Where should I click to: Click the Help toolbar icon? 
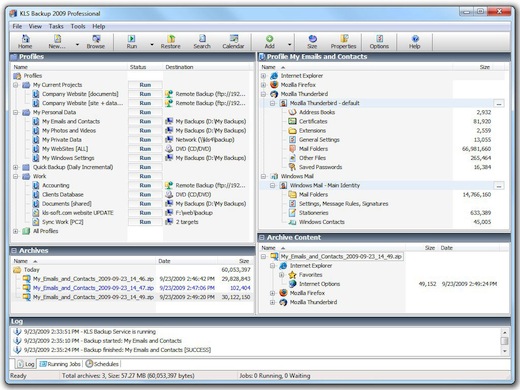415,42
